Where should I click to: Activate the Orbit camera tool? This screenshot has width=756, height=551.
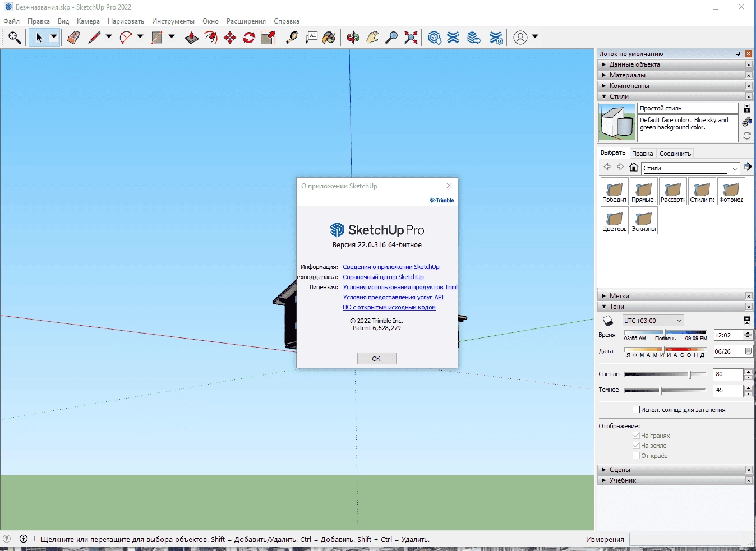click(353, 38)
